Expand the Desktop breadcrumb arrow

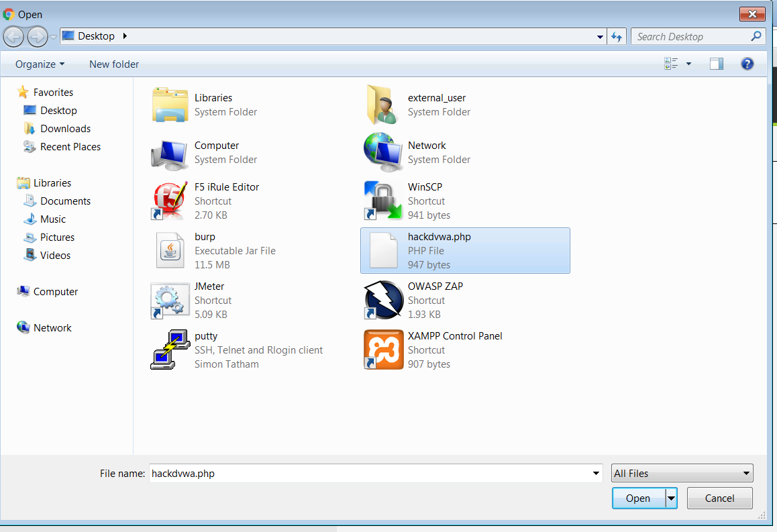[125, 36]
